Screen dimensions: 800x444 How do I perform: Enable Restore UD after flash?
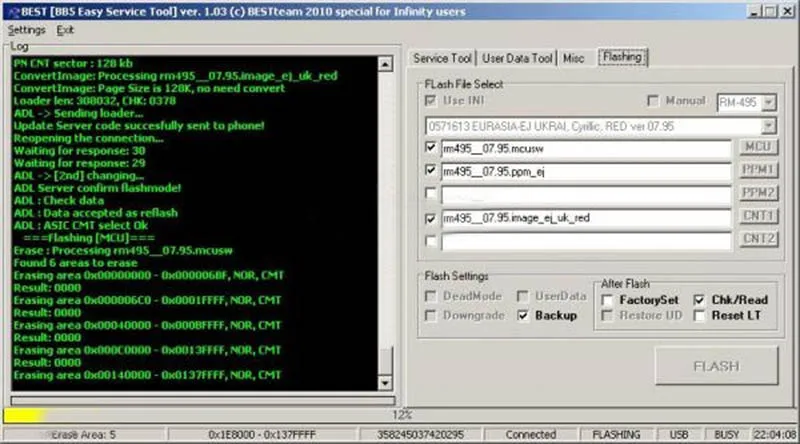coord(607,316)
